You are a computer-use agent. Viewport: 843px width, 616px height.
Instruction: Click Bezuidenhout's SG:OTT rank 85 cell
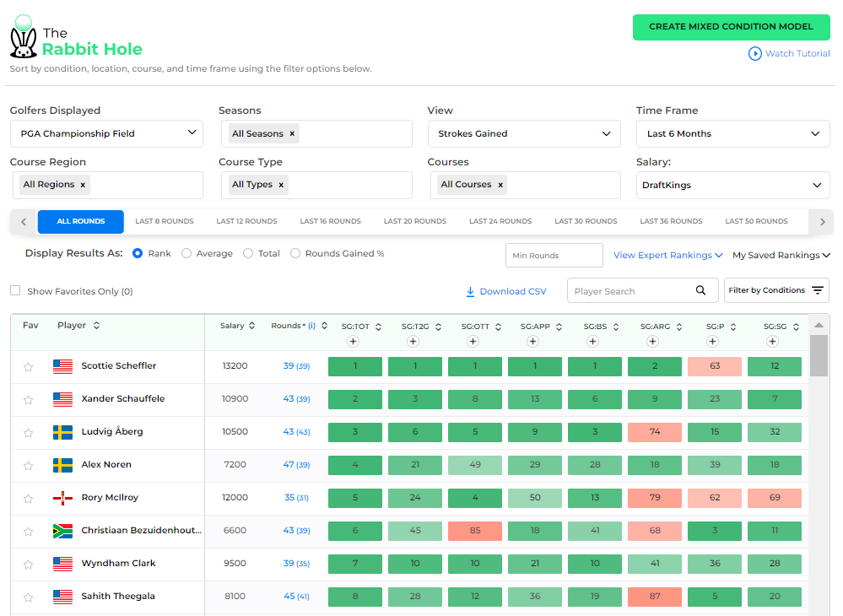(x=475, y=531)
